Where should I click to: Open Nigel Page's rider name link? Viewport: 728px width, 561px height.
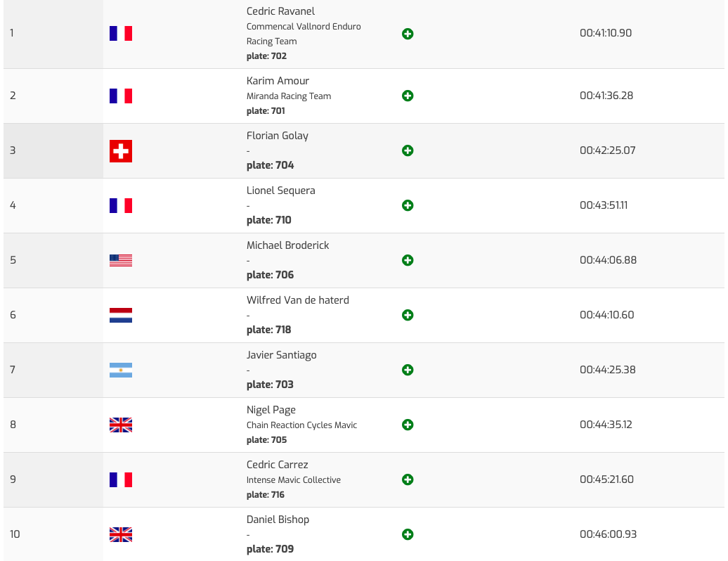tap(271, 410)
